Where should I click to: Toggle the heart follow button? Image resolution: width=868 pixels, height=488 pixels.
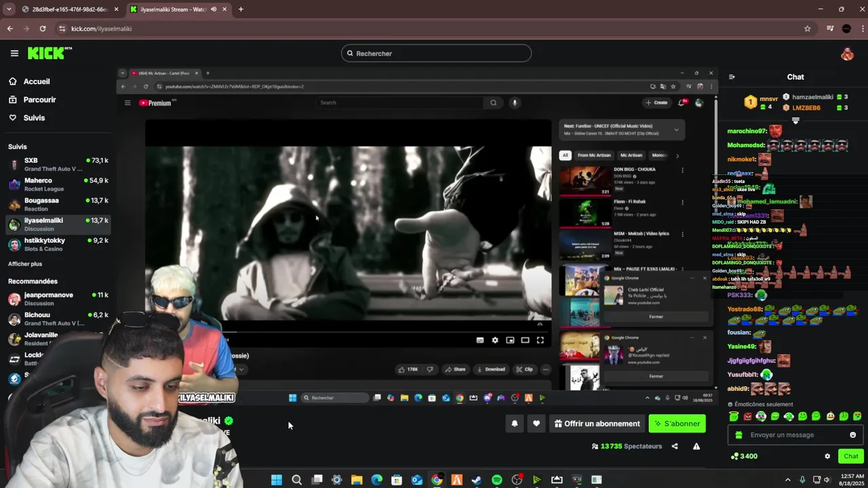pos(536,424)
